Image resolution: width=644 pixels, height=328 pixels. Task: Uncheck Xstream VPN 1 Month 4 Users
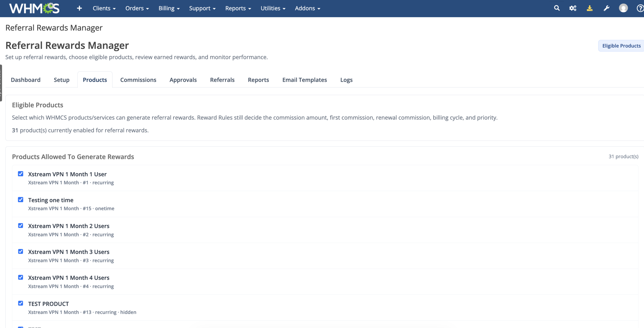pos(21,277)
